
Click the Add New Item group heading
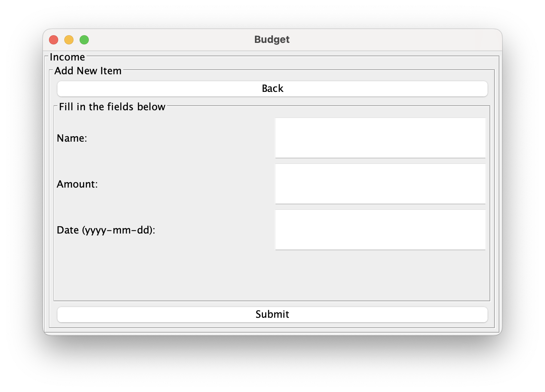pyautogui.click(x=88, y=70)
